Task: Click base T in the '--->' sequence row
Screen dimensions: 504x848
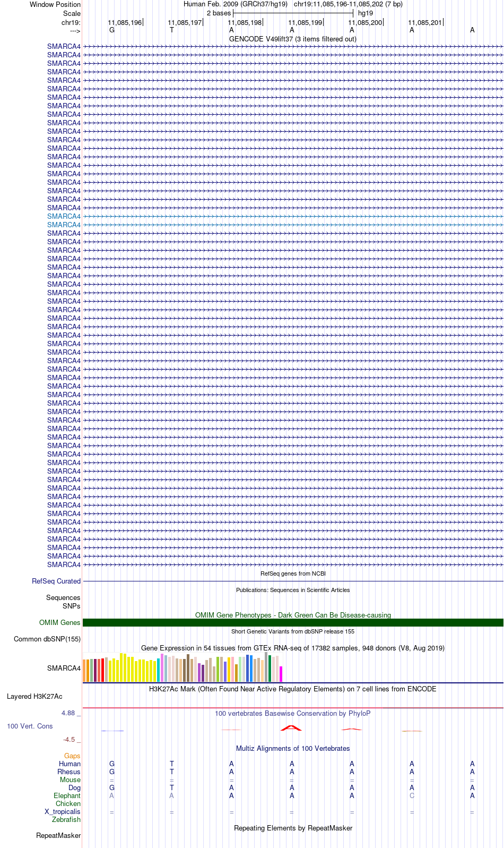Action: tap(172, 30)
